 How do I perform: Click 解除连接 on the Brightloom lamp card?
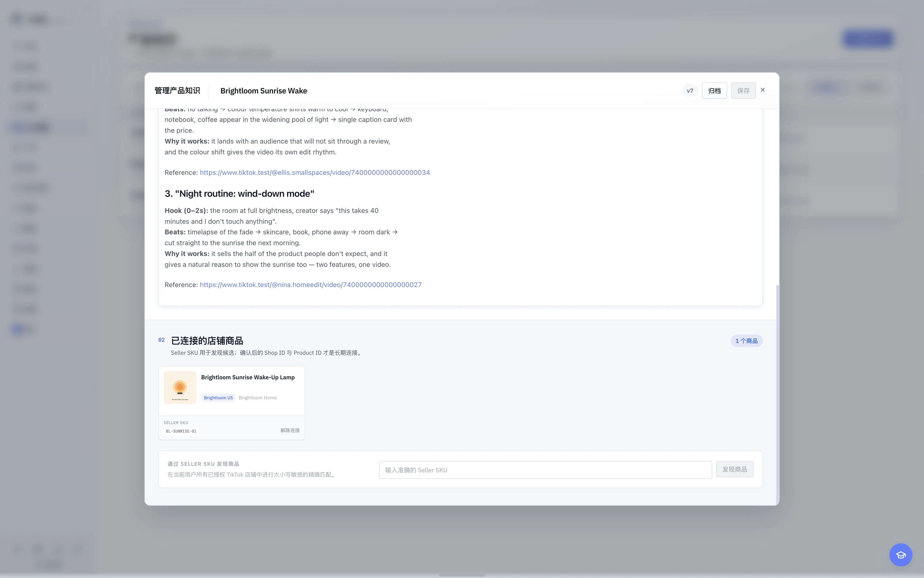(290, 430)
